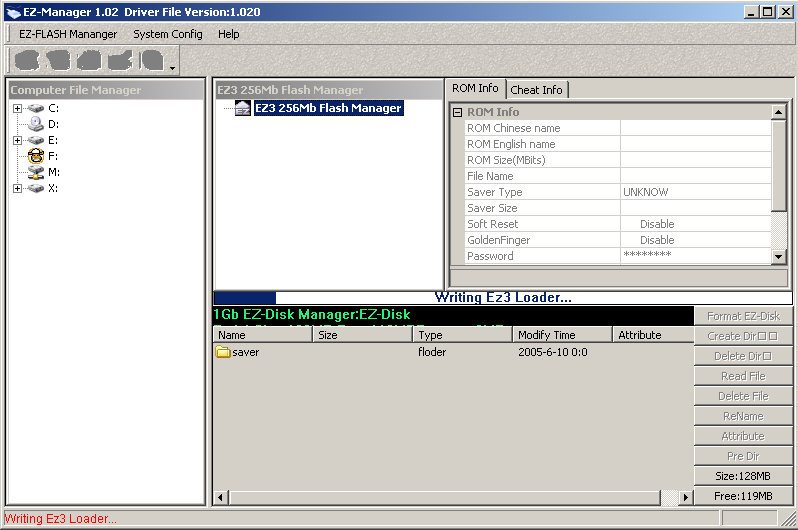Click the E: hard drive icon
This screenshot has height=530, width=798.
tap(36, 140)
